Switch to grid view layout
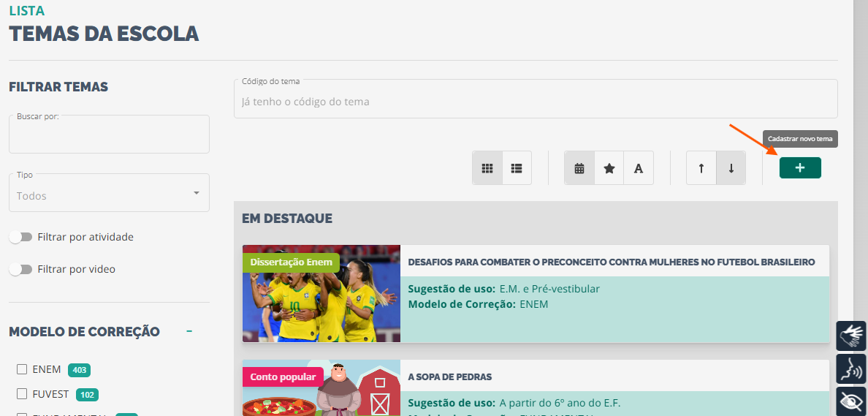Image resolution: width=868 pixels, height=416 pixels. 487,168
